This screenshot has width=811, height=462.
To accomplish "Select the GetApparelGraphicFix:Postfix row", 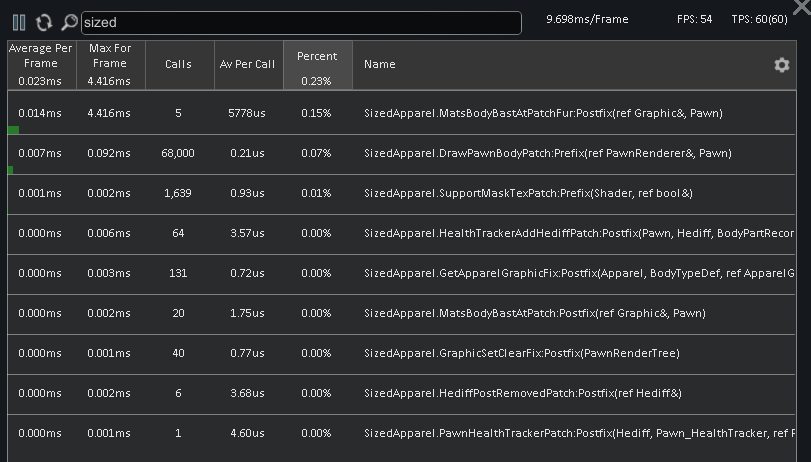I will [401, 273].
